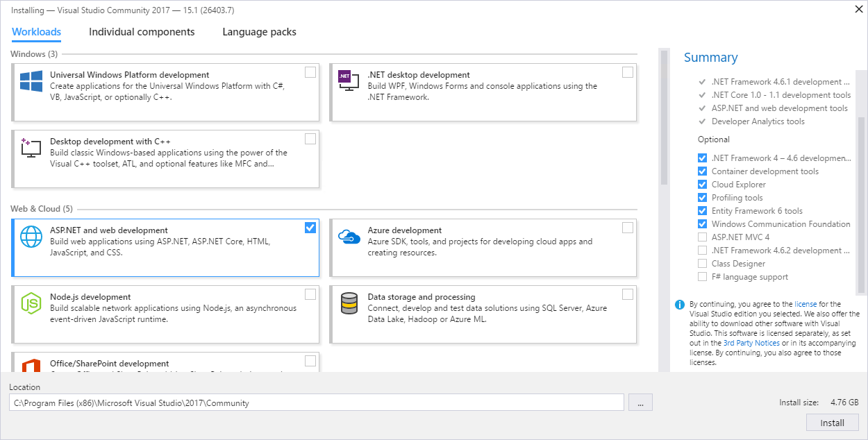Image resolution: width=868 pixels, height=440 pixels.
Task: Click the Office/SharePoint development icon
Action: tap(31, 366)
